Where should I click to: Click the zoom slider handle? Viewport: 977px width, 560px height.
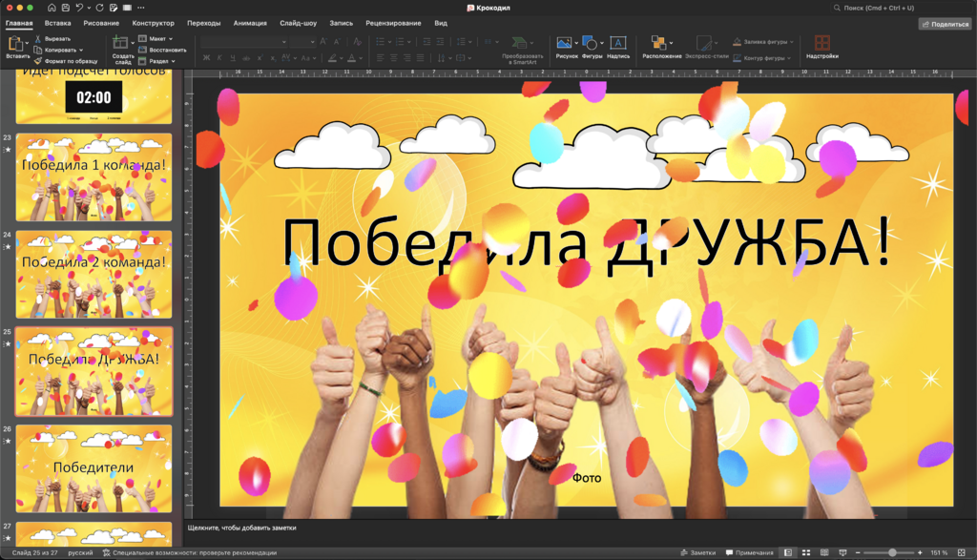click(892, 552)
